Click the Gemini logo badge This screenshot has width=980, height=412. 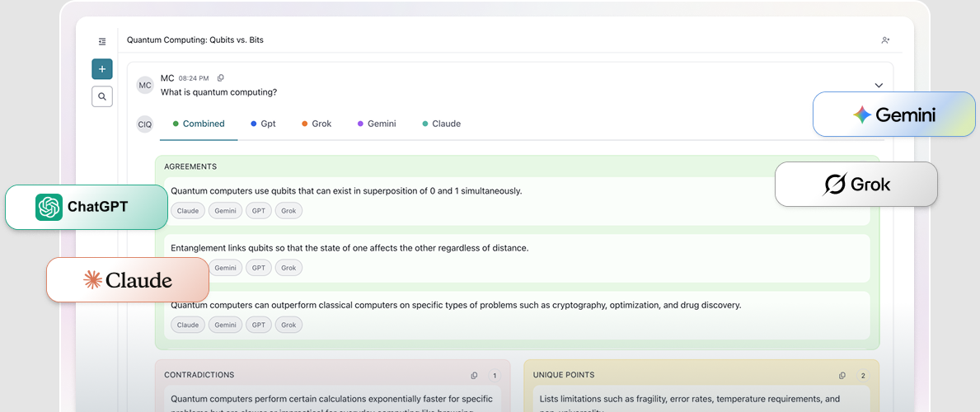click(x=893, y=115)
